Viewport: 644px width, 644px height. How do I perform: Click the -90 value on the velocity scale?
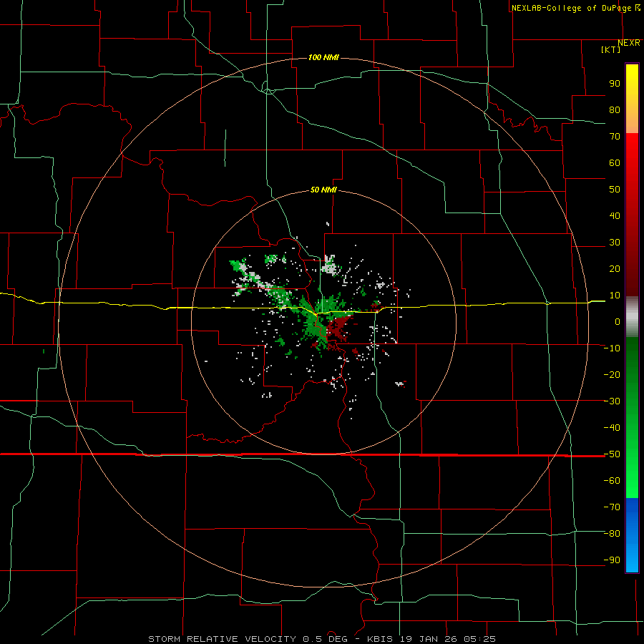point(612,560)
